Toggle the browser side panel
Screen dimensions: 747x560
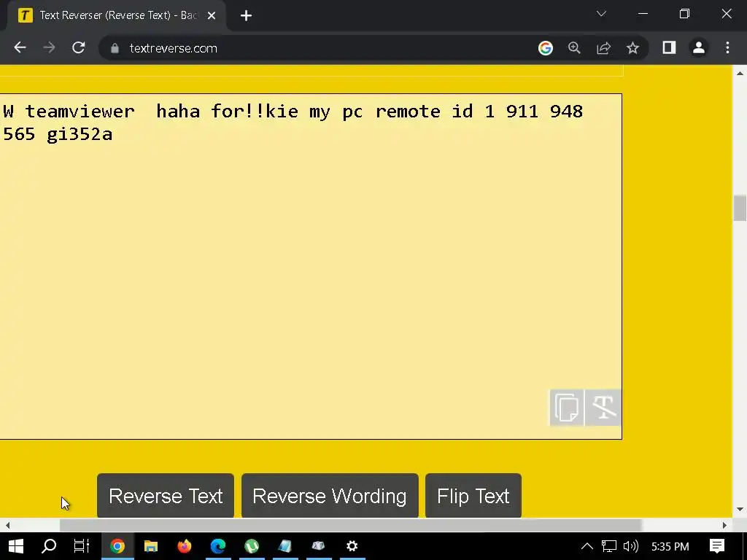(x=669, y=47)
